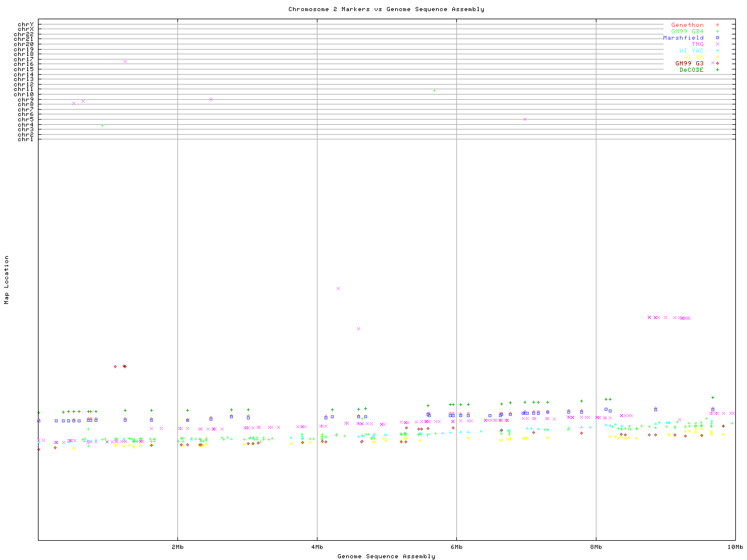
Task: Click the GM99 GB4 green plus legend marker
Action: [x=717, y=32]
